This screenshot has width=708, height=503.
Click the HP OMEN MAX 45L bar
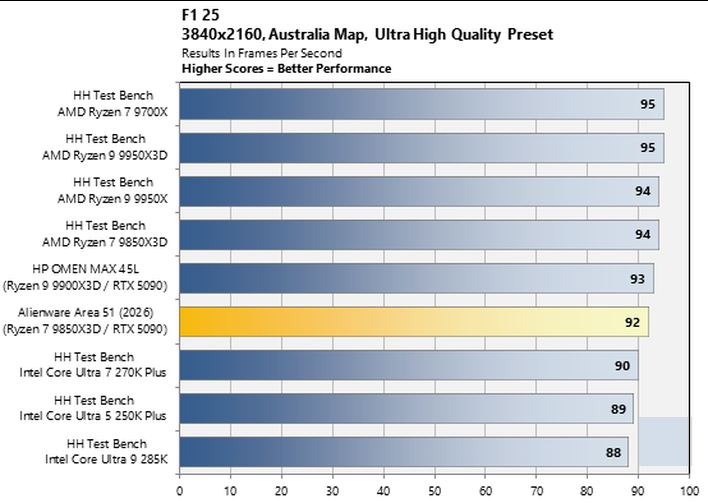click(417, 278)
